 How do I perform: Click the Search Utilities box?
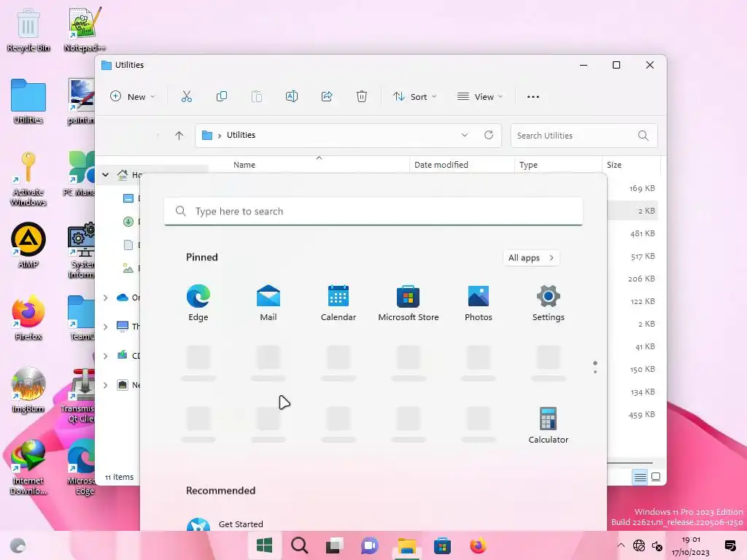[584, 136]
